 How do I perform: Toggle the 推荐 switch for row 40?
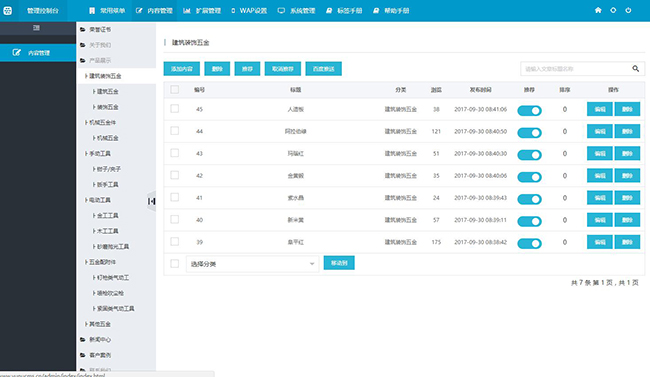coord(529,221)
